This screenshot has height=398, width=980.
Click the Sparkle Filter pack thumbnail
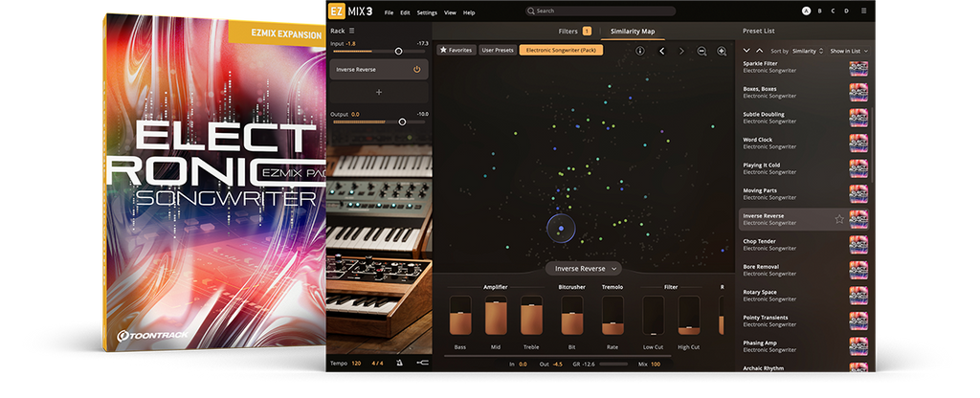pos(858,67)
